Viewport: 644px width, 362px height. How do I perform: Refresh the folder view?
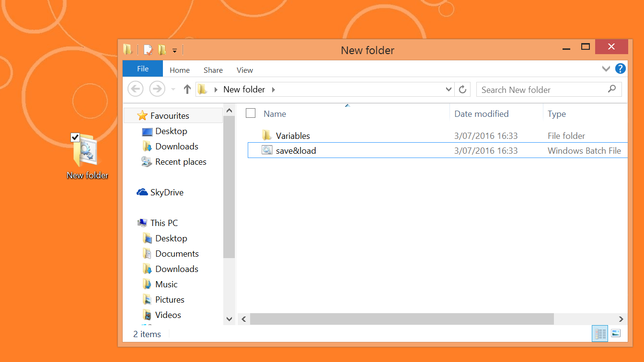[x=462, y=89]
